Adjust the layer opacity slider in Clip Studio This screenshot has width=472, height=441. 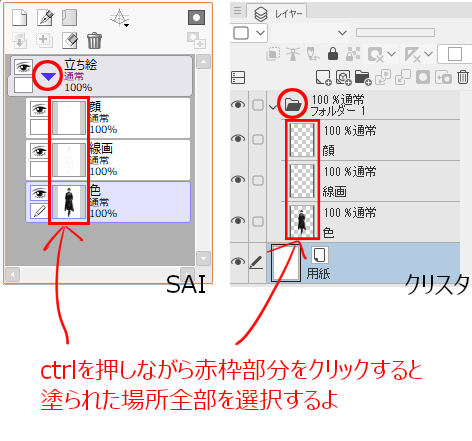[395, 32]
